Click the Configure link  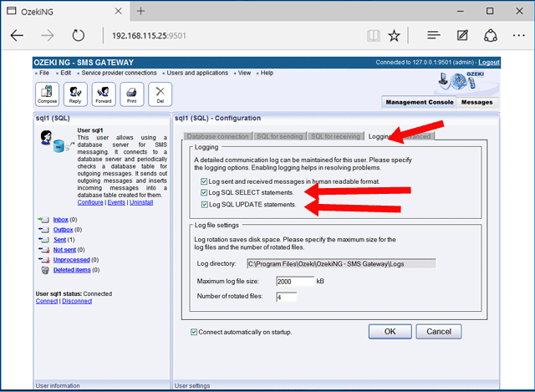pyautogui.click(x=90, y=202)
